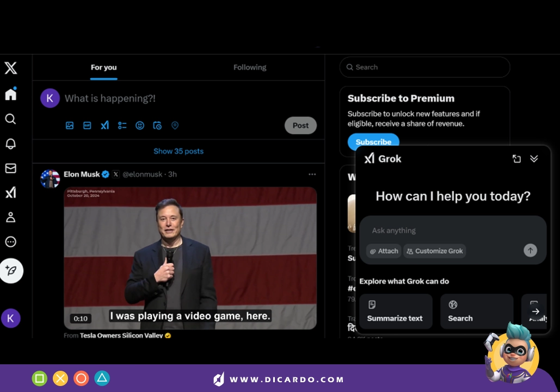Click the white compose post feather button
560x392 pixels.
[x=11, y=271]
